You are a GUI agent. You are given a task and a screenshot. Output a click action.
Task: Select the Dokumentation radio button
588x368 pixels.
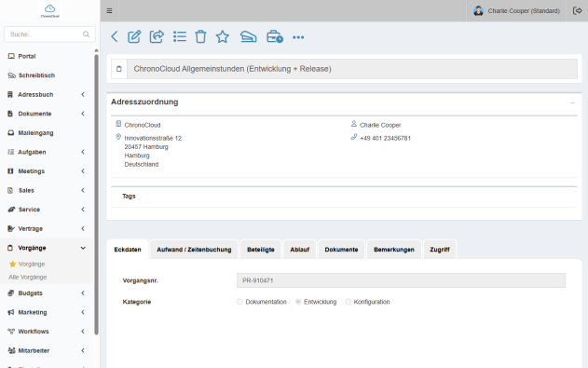click(x=239, y=302)
